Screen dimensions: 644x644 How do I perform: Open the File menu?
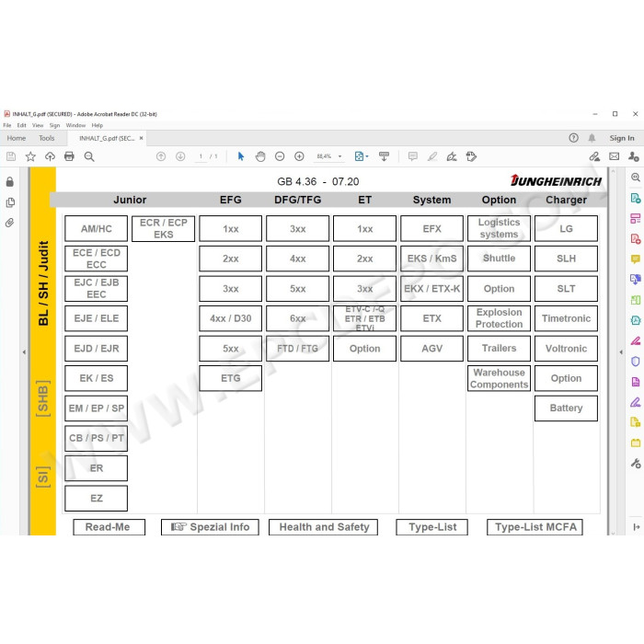pos(7,125)
